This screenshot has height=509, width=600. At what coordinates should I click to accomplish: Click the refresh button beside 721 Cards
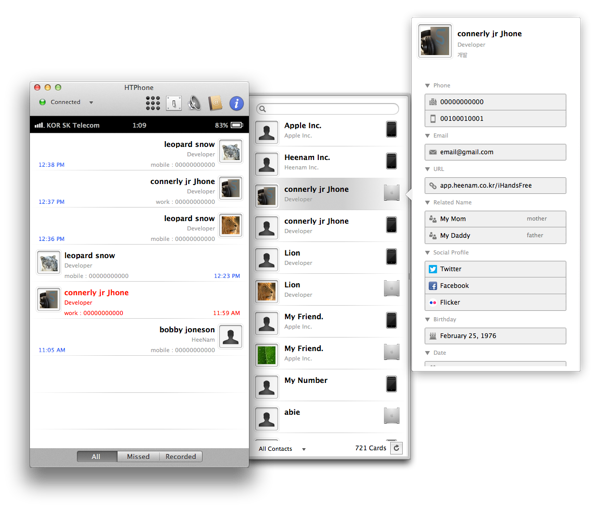coord(396,449)
